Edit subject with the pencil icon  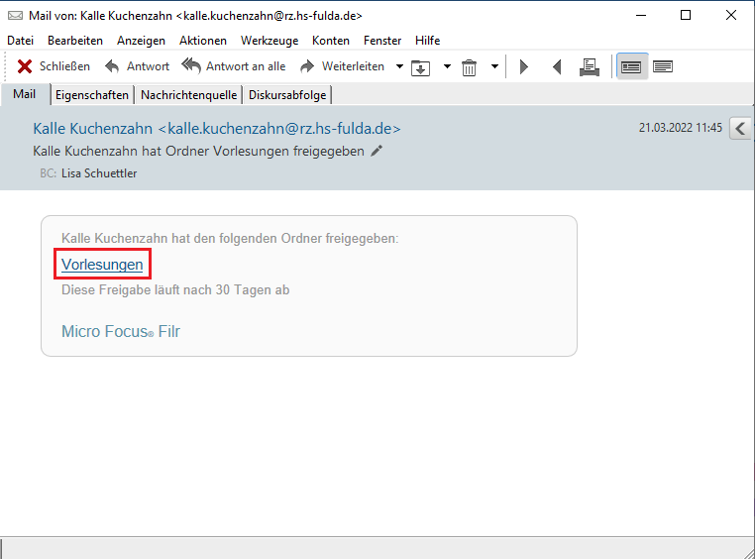coord(376,152)
